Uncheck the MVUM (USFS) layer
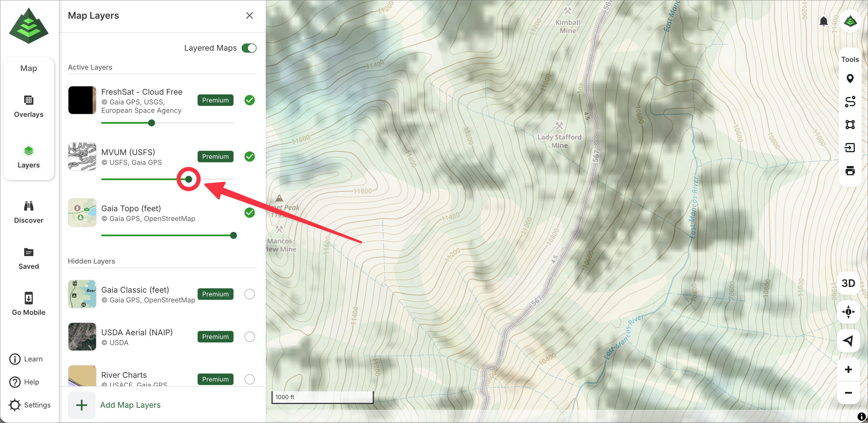The width and height of the screenshot is (868, 423). 249,156
